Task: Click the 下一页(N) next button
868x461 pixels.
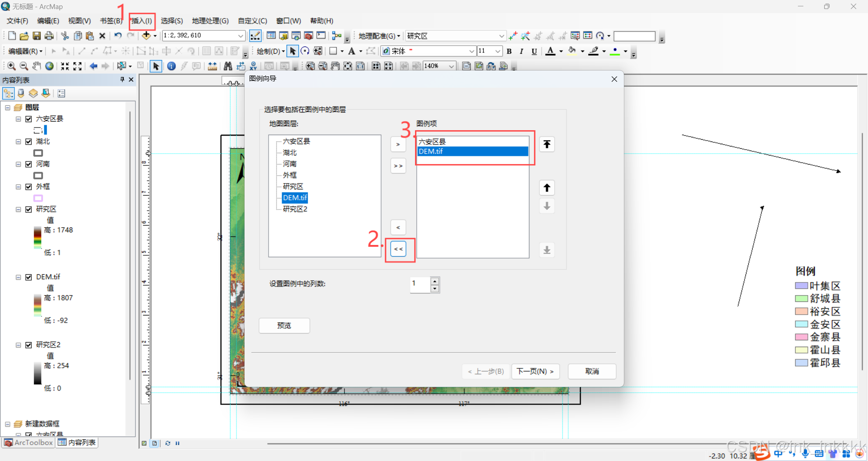Action: point(535,371)
